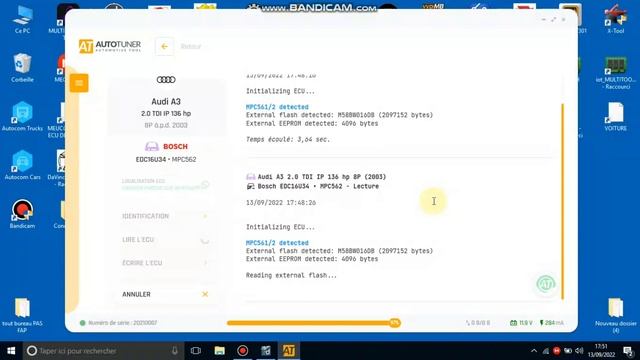Select the LIRE L'ECU menu item

[x=165, y=240]
